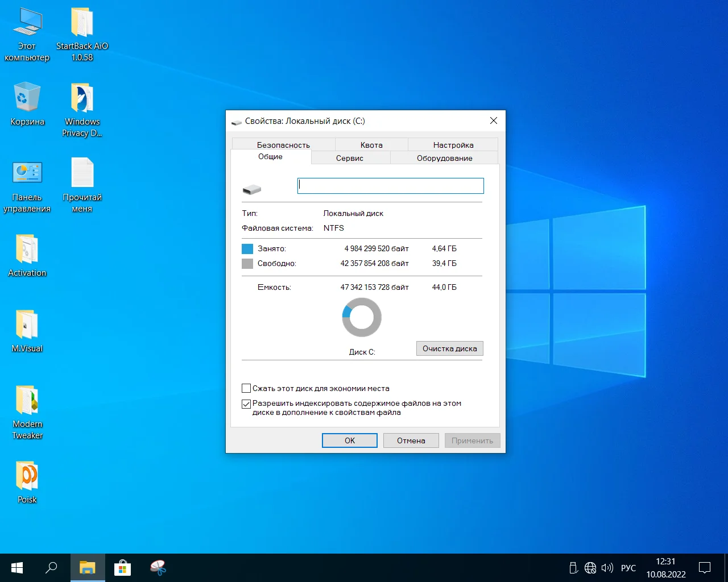The image size is (728, 582).
Task: Open the StartBack AiO 1.0.58 folder
Action: pyautogui.click(x=82, y=23)
